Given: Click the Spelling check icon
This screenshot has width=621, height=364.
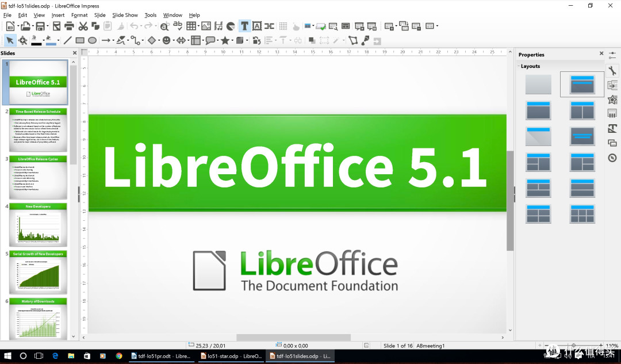Looking at the screenshot, I should (178, 26).
